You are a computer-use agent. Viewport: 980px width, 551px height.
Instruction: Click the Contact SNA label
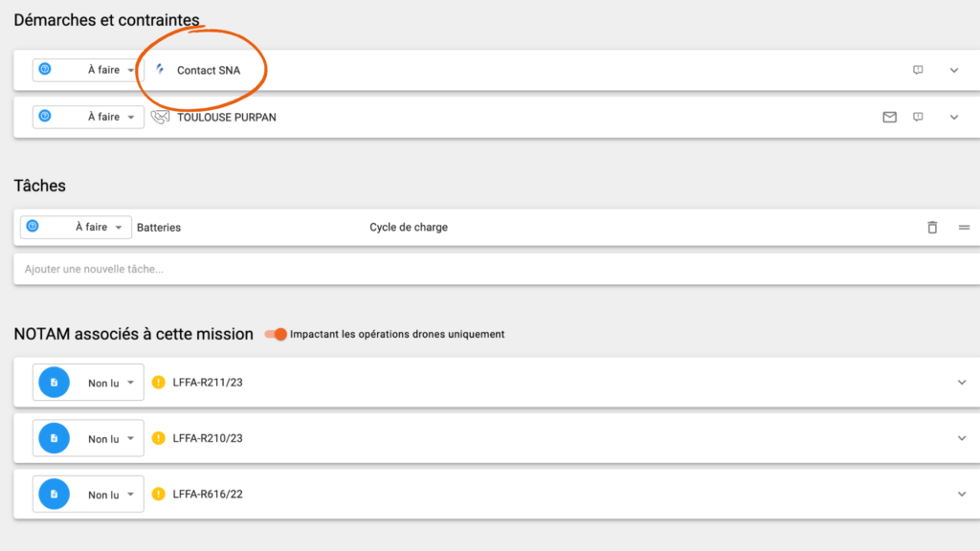(x=208, y=70)
